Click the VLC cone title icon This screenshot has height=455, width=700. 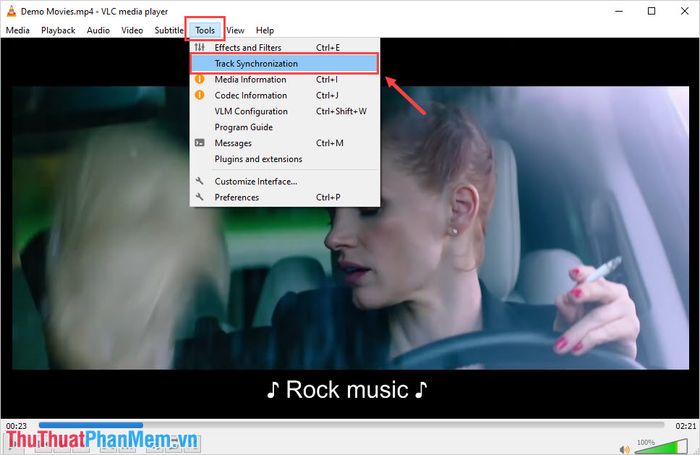tap(11, 11)
